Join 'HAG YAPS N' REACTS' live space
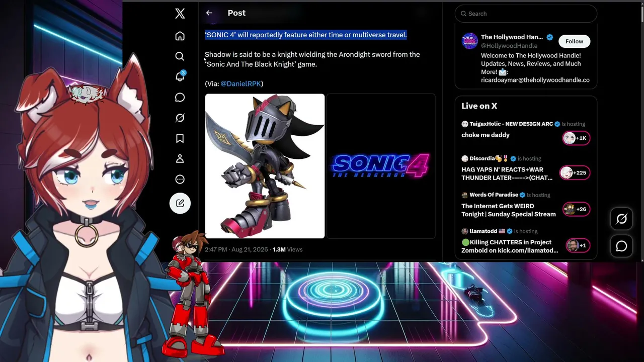 click(x=507, y=173)
